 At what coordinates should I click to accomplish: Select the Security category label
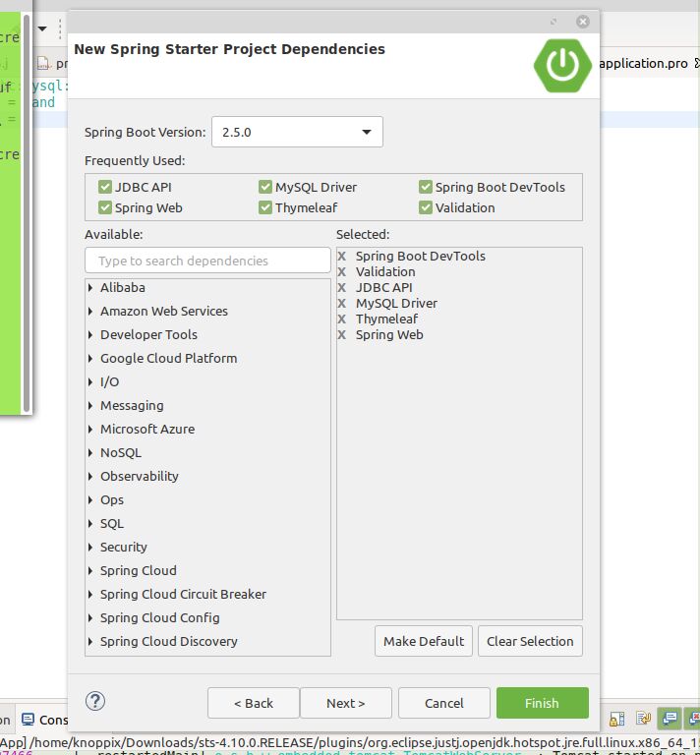pyautogui.click(x=123, y=547)
